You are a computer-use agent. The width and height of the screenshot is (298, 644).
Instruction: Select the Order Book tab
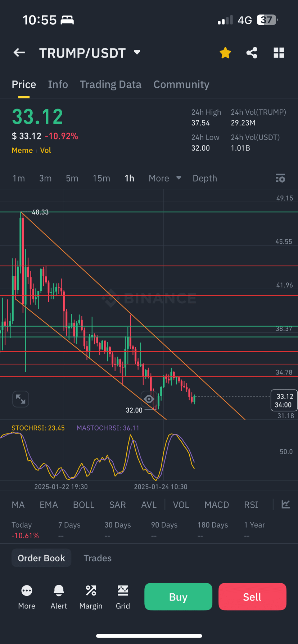(x=41, y=558)
